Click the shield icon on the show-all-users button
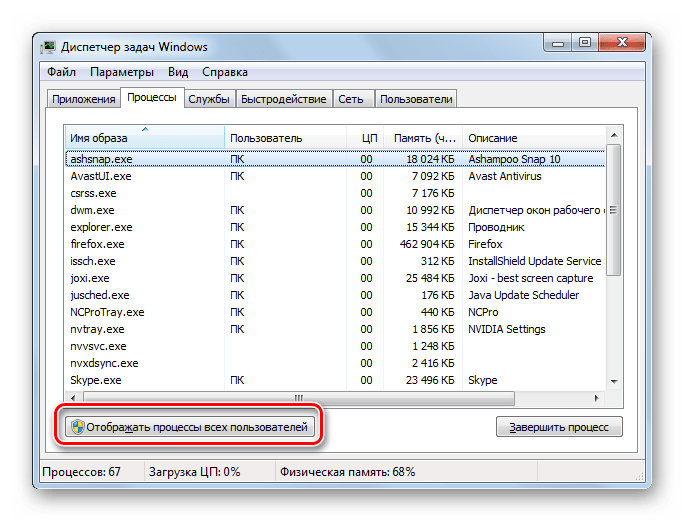Image resolution: width=685 pixels, height=522 pixels. [78, 427]
